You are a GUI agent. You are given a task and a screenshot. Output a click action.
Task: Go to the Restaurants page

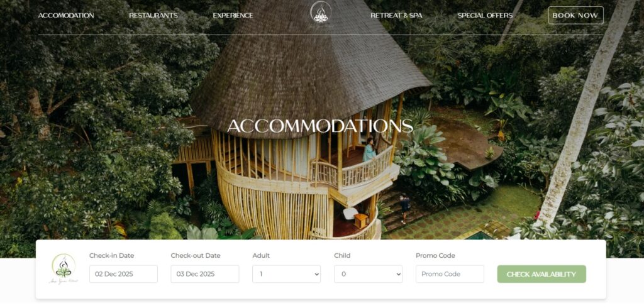153,16
